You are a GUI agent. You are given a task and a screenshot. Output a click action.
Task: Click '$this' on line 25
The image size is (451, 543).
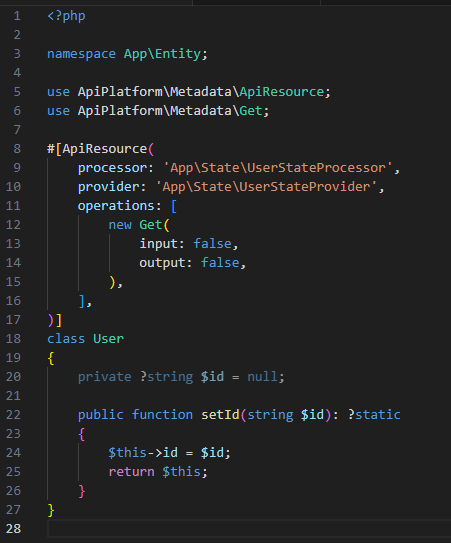click(x=181, y=472)
